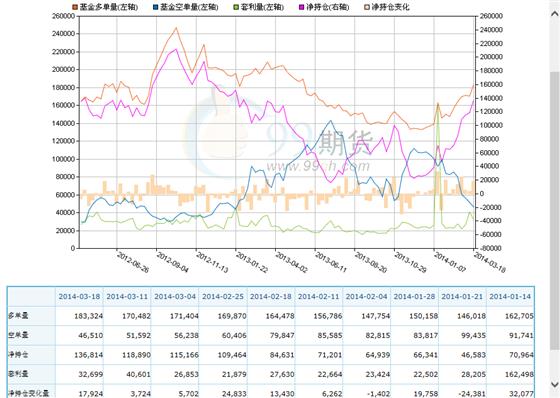560x398 pixels.
Task: Click the 183,324 table cell
Action: coord(79,316)
